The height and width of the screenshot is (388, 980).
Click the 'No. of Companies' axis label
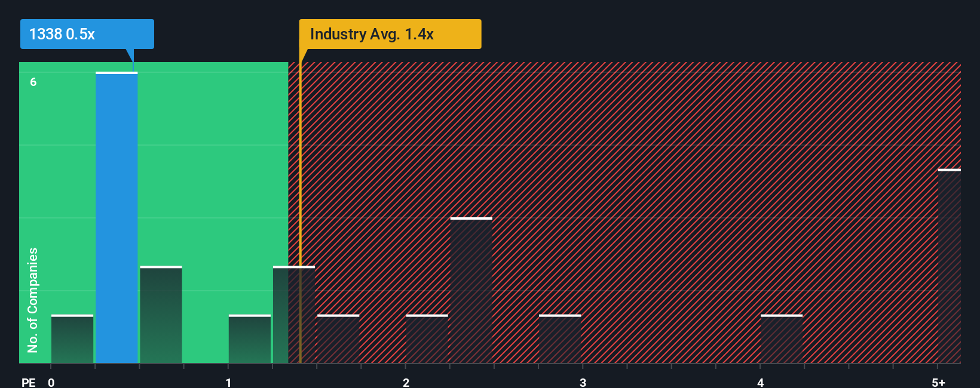pyautogui.click(x=33, y=300)
